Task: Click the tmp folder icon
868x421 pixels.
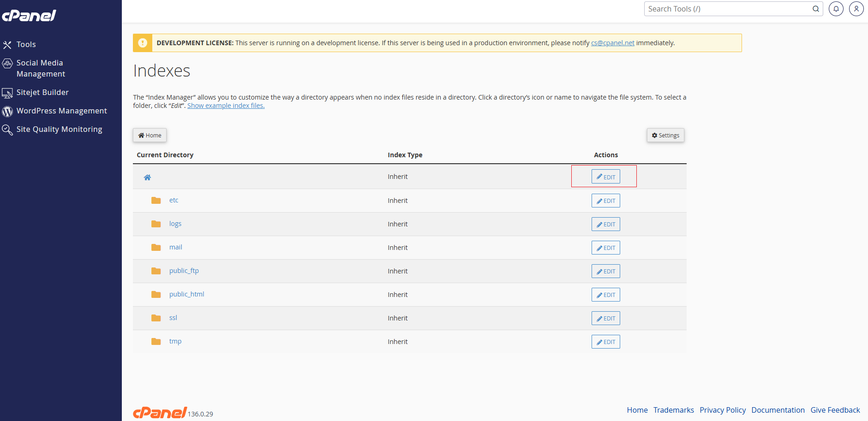Action: 156,342
